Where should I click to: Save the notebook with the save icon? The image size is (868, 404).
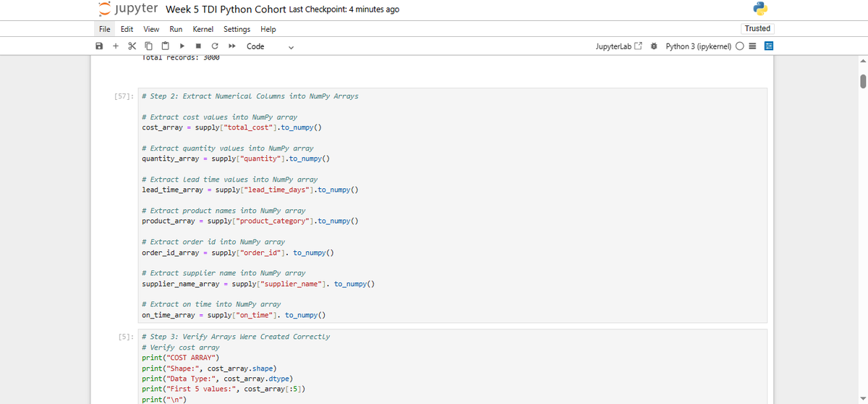(99, 46)
